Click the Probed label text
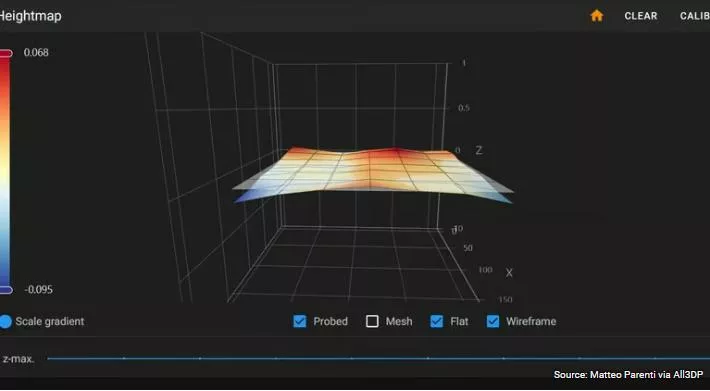710x391 pixels. point(331,321)
